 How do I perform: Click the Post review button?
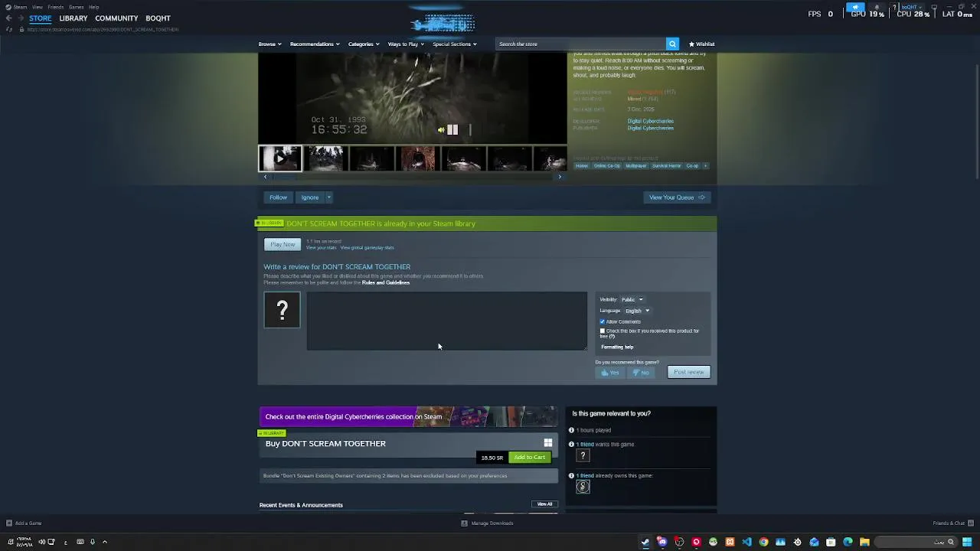[x=688, y=372]
